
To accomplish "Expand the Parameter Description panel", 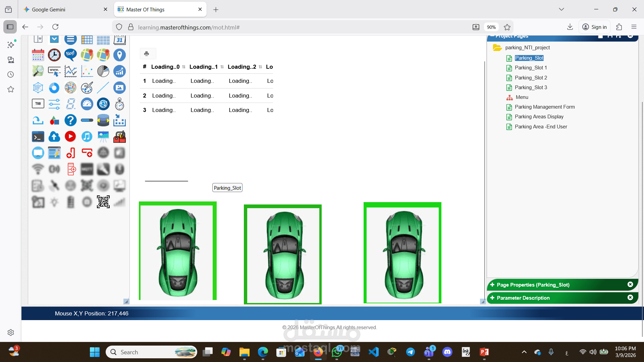I will coord(492,298).
